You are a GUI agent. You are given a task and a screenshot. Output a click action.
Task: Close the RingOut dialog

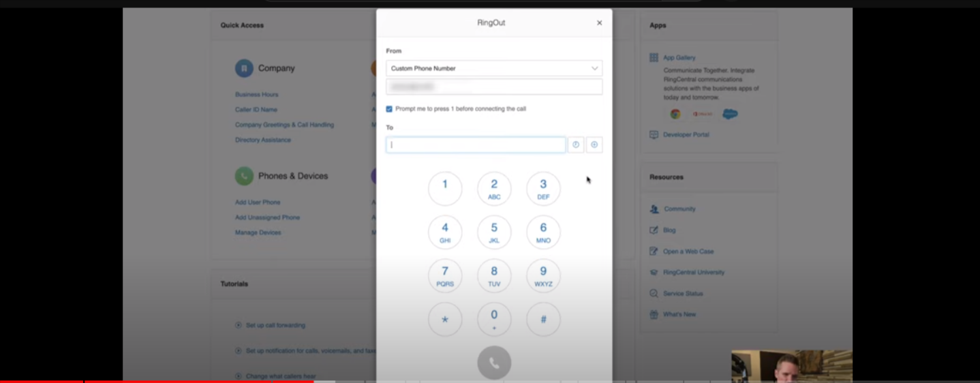[x=599, y=23]
